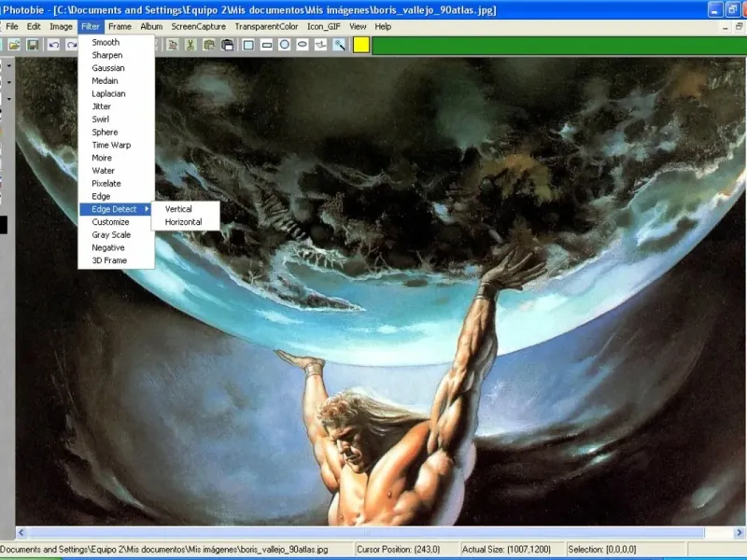Select the magic wand tool
The image size is (747, 560).
[340, 45]
